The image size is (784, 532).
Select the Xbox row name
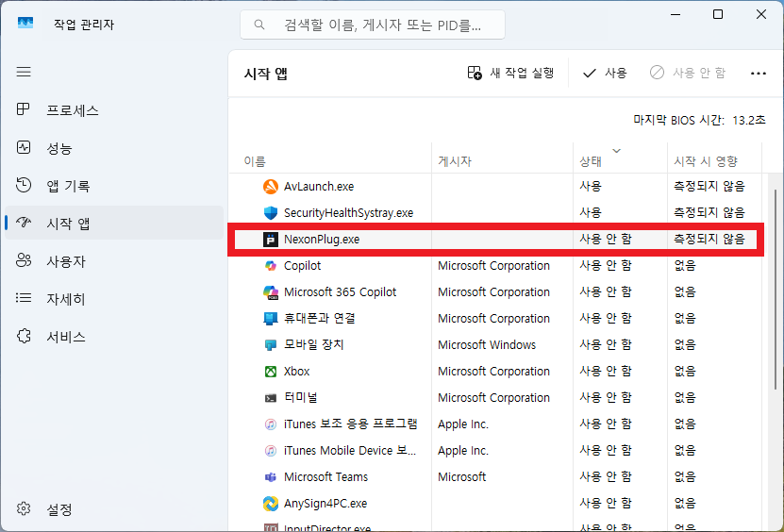pos(296,372)
